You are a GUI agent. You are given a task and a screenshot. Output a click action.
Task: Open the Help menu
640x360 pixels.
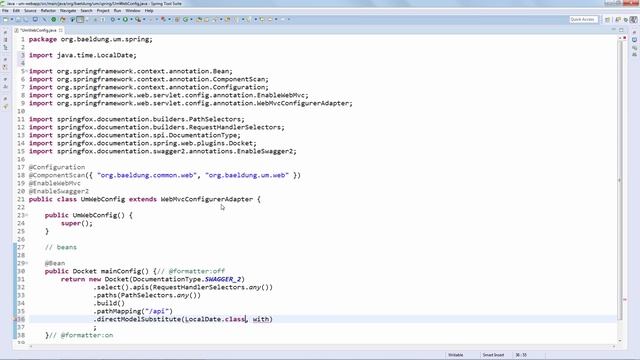click(149, 11)
